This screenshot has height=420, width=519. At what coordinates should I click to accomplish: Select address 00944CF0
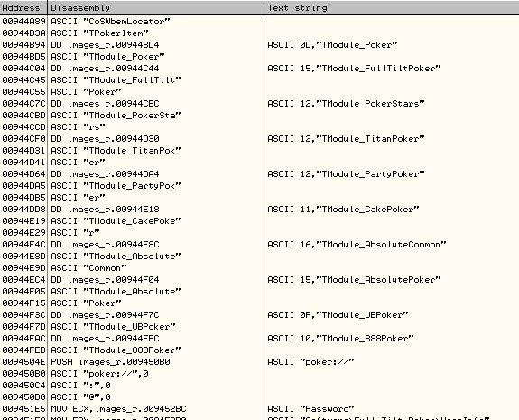23,139
